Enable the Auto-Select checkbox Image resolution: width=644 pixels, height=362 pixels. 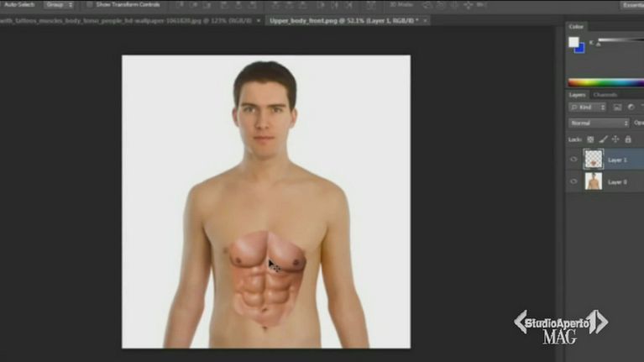pos(3,4)
